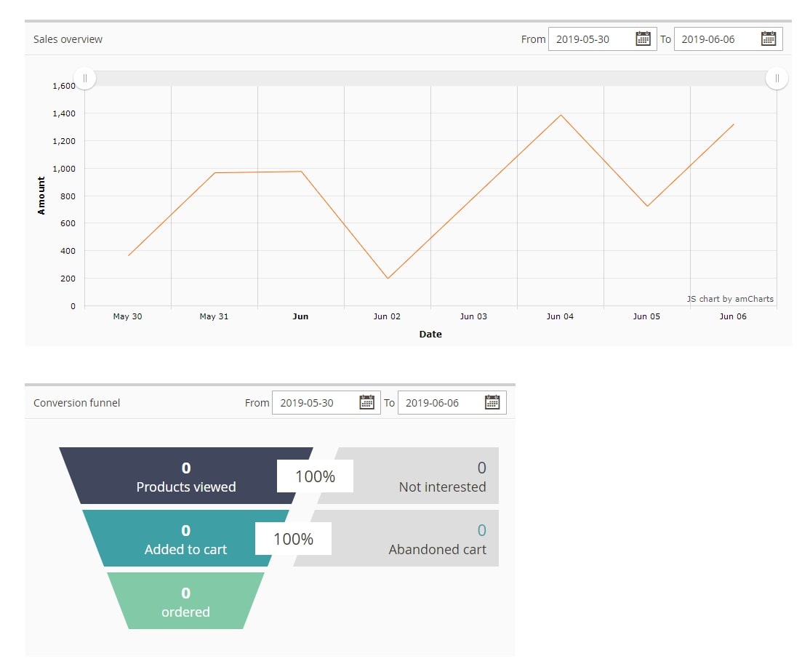This screenshot has width=810, height=672.
Task: Open the JS chart by amCharts link
Action: point(729,298)
